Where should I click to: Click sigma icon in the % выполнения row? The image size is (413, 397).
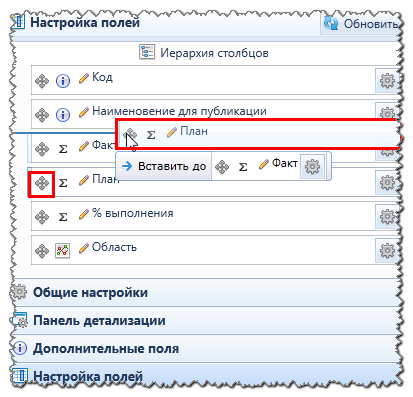point(63,217)
